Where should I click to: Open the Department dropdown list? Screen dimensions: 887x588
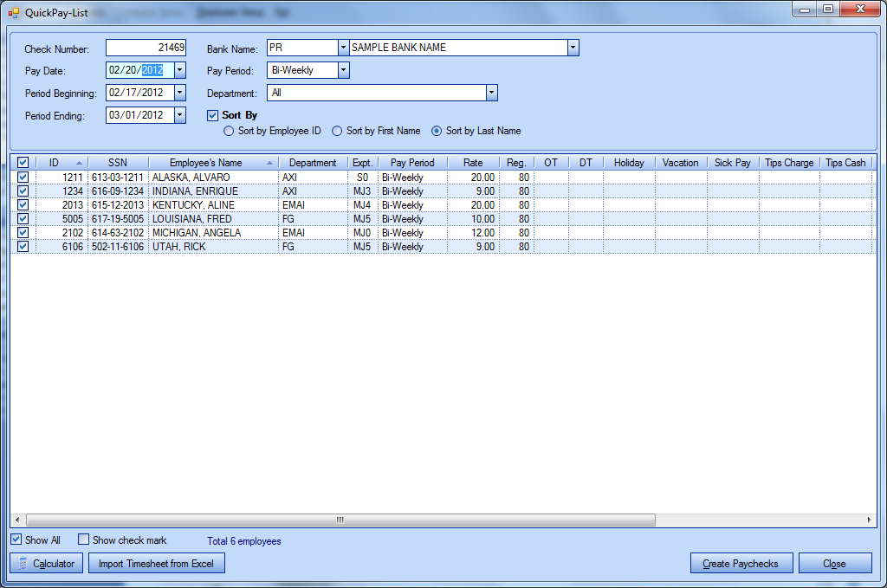[x=491, y=93]
